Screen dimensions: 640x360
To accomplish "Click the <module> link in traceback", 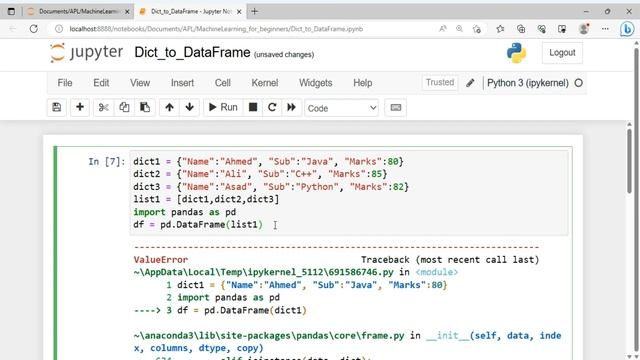I will (437, 272).
